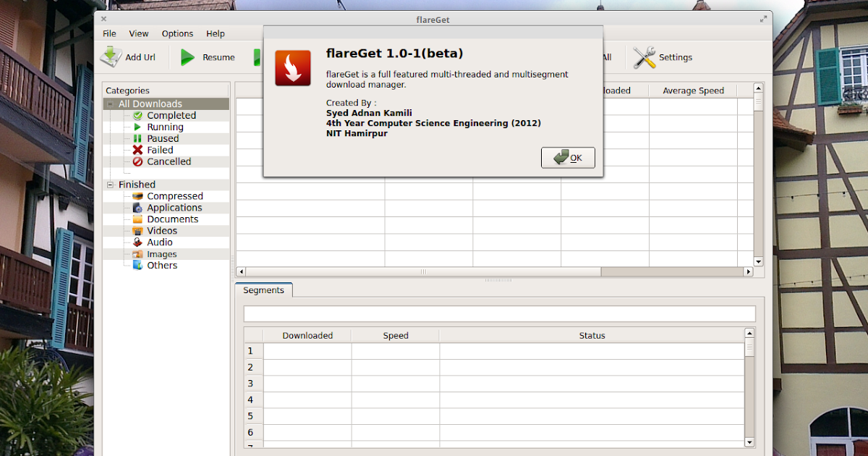Select the Compressed category
The image size is (868, 456).
pos(175,196)
